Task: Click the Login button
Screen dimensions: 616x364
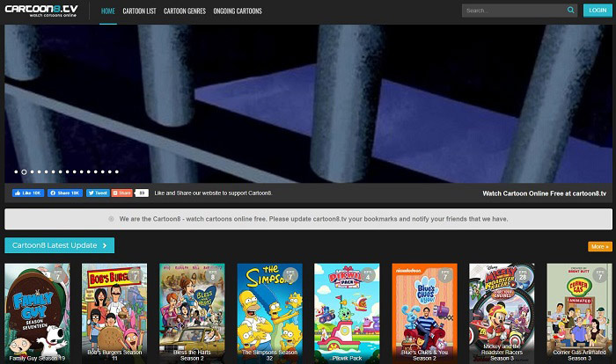Action: point(598,11)
